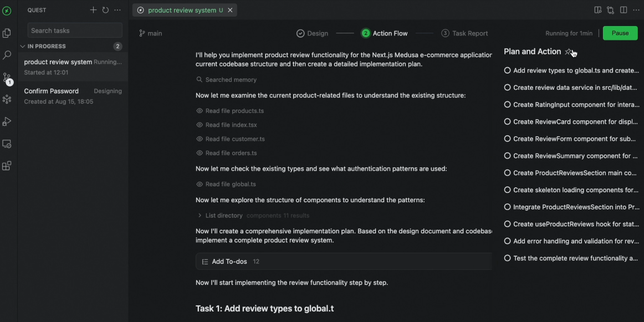Refresh the Quest task list
The width and height of the screenshot is (644, 322).
pos(105,10)
